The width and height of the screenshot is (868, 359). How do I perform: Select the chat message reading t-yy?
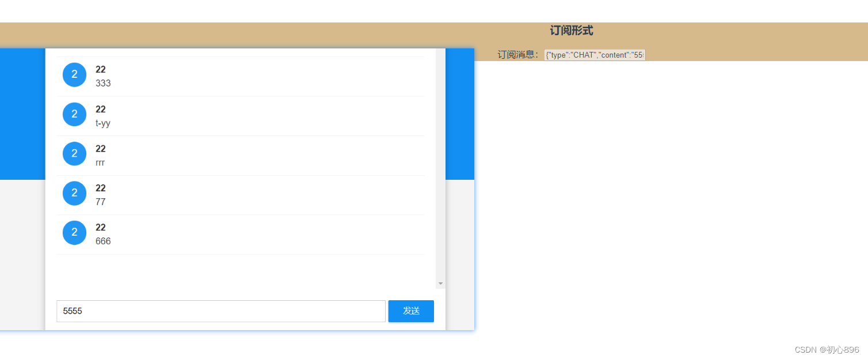(103, 123)
